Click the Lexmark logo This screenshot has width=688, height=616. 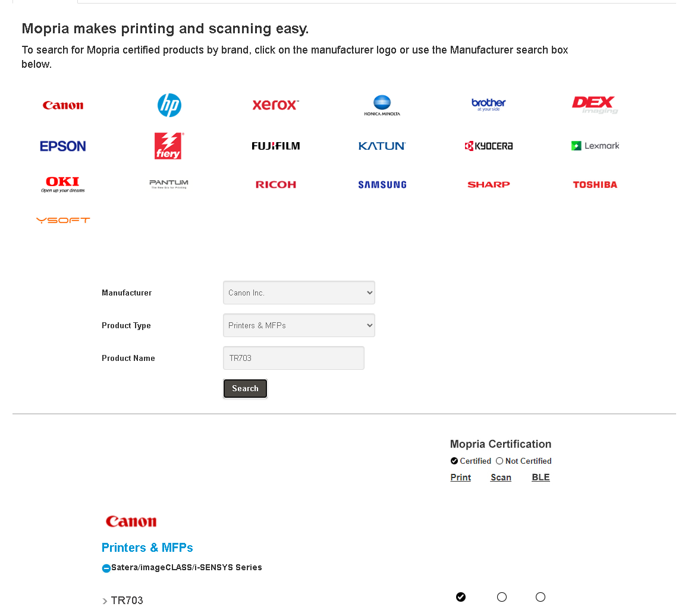point(595,146)
